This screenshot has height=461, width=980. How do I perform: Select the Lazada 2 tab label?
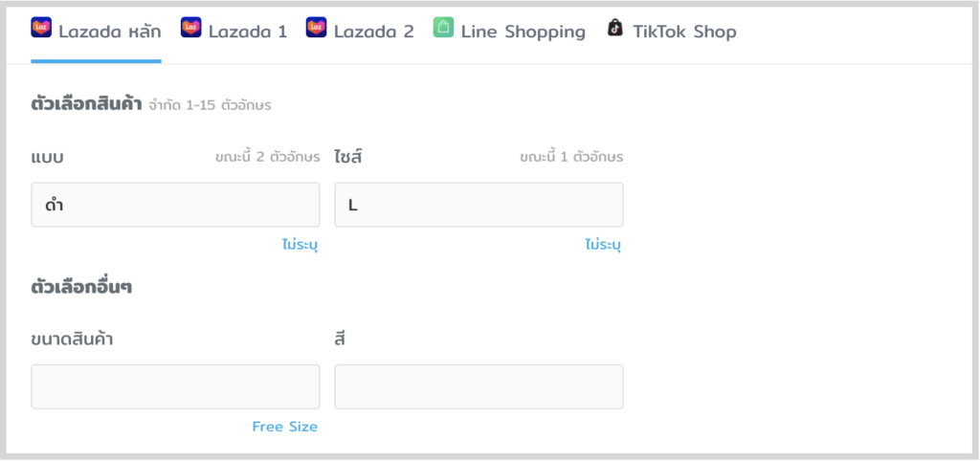[373, 32]
